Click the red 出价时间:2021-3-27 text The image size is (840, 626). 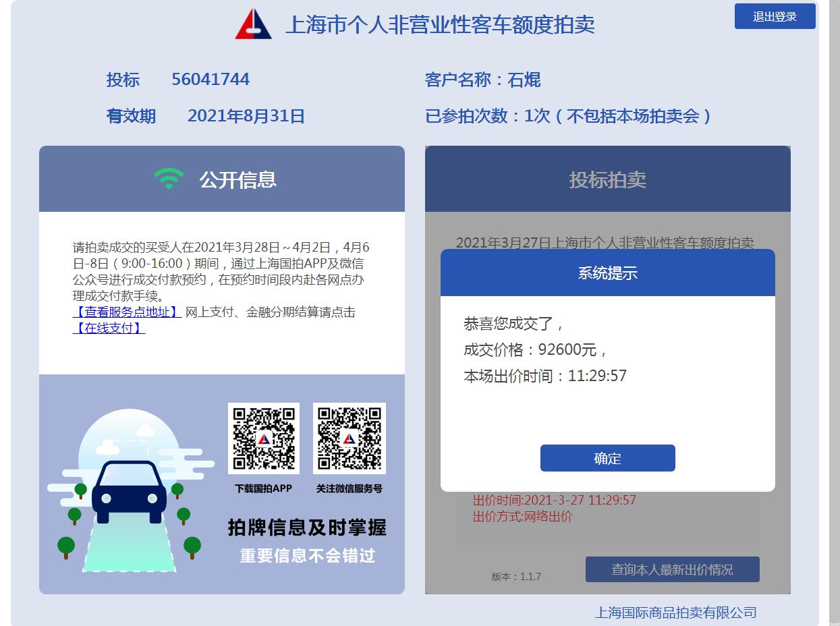coord(555,501)
